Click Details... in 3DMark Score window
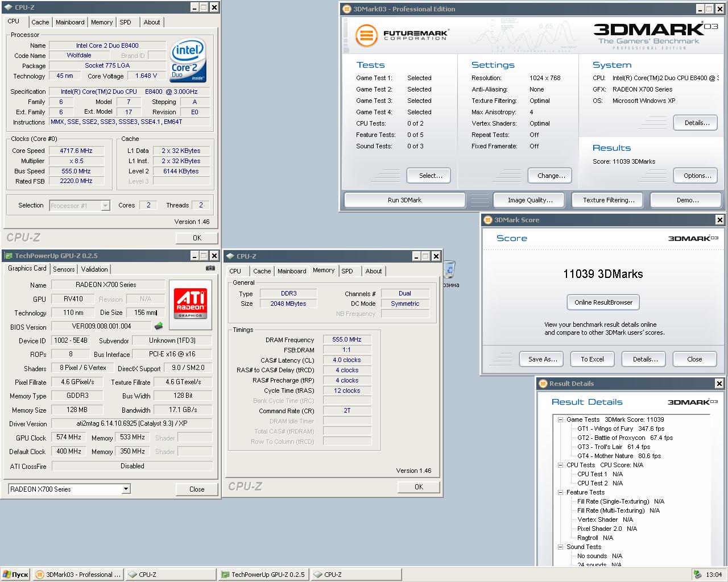The height and width of the screenshot is (582, 728). pos(645,359)
